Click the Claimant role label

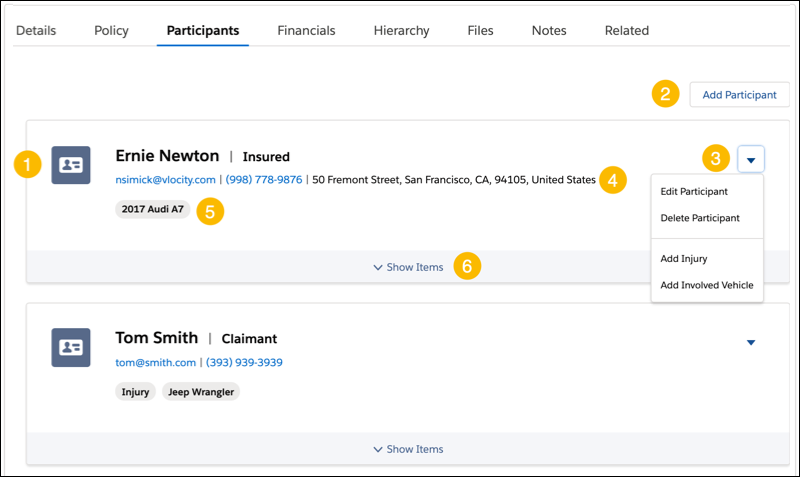(249, 339)
